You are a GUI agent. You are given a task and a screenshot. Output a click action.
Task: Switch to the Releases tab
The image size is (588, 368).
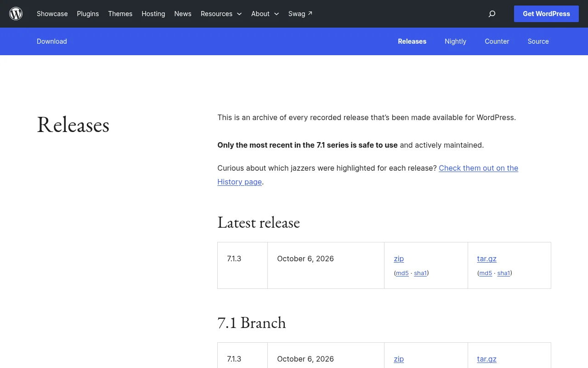[412, 41]
